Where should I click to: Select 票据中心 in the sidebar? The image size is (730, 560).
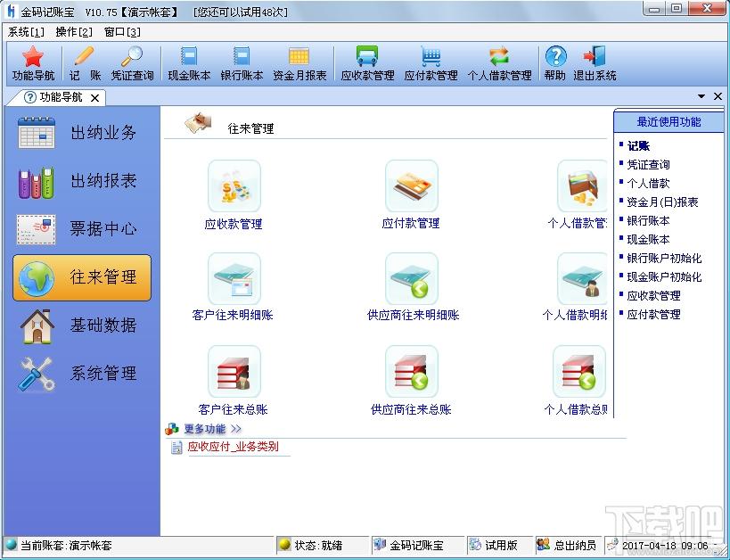tap(82, 229)
